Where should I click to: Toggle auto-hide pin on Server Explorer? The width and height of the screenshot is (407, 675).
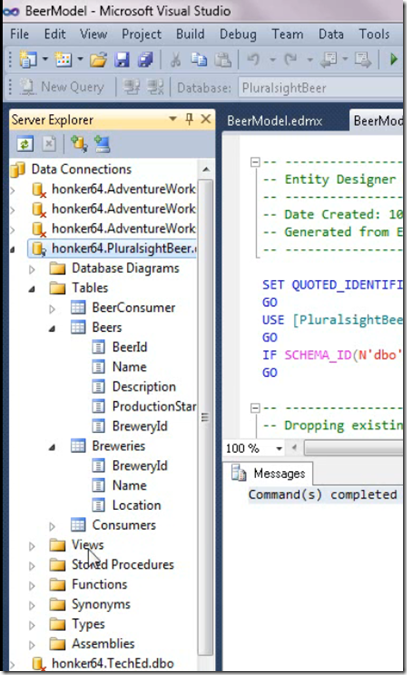189,119
